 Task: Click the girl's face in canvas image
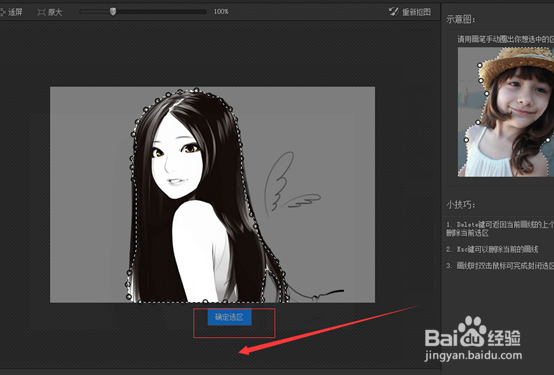[176, 159]
